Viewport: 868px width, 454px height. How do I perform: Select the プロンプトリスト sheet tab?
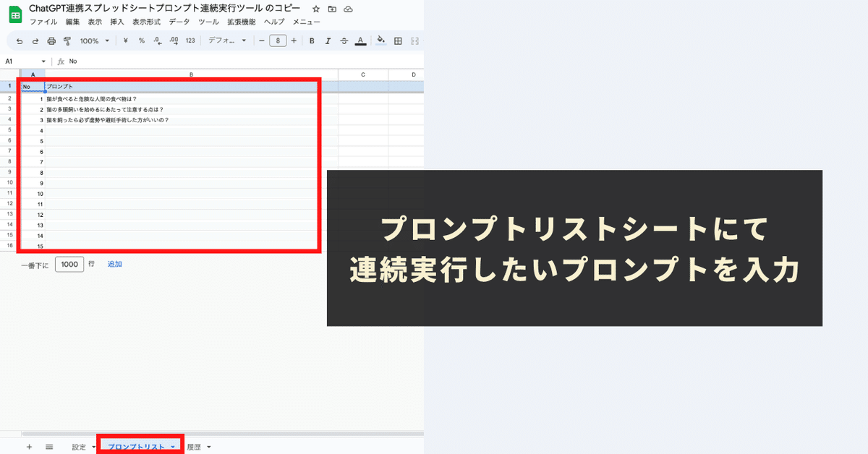point(137,447)
